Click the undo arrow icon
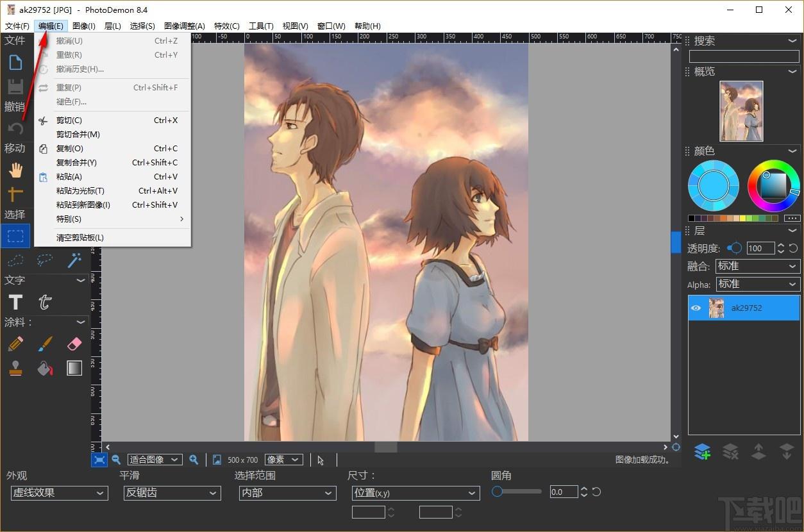Screen dimensions: 804x532 pyautogui.click(x=15, y=129)
